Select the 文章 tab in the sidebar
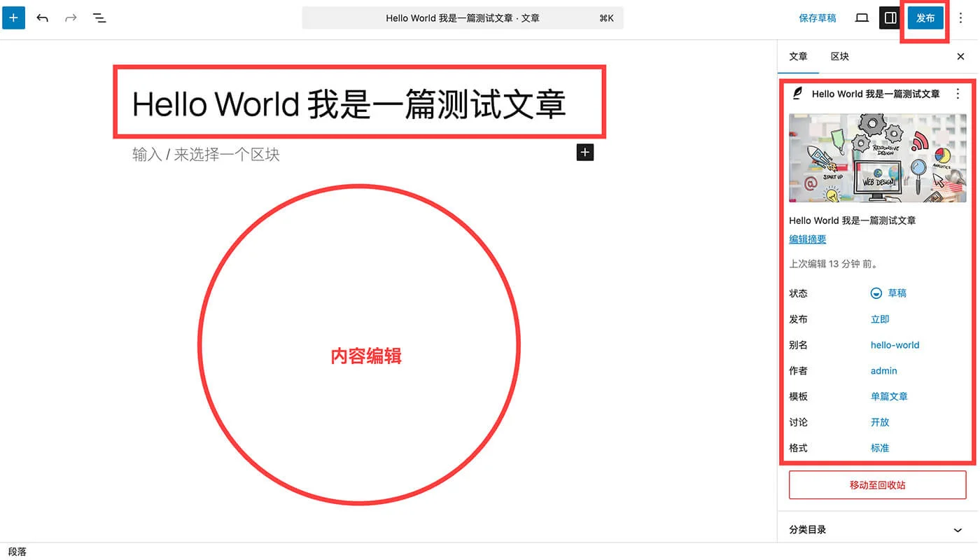This screenshot has height=560, width=980. [798, 56]
